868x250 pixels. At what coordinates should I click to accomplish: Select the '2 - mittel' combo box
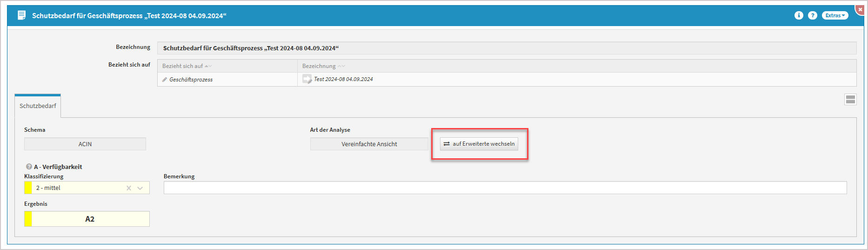tap(87, 188)
